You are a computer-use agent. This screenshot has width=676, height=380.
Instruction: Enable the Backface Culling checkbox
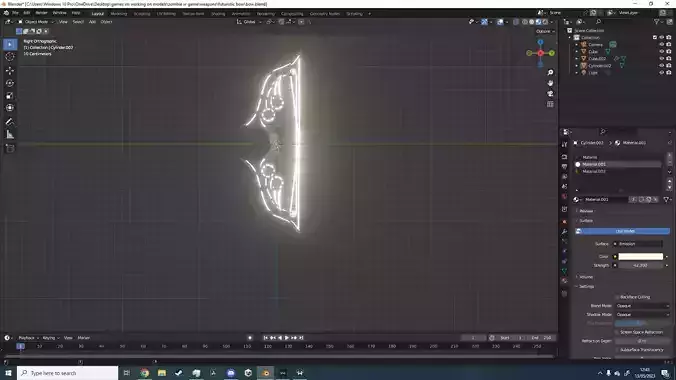pyautogui.click(x=617, y=297)
